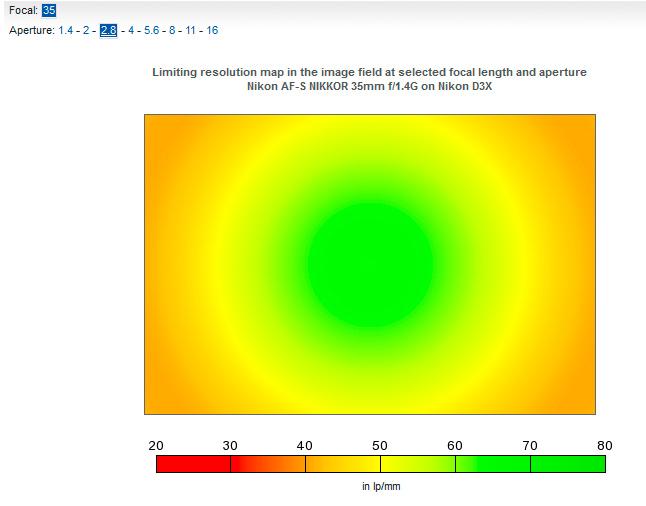Click the legend value 30
Image resolution: width=646 pixels, height=506 pixels.
click(230, 446)
